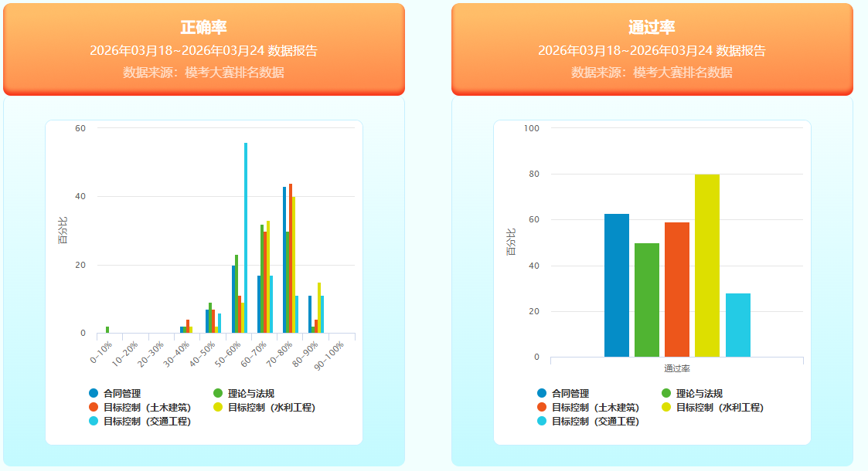Screen dimensions: 868x471
Task: Click blue 合同管理 legend dot in 通过率 chart
Action: 543,393
